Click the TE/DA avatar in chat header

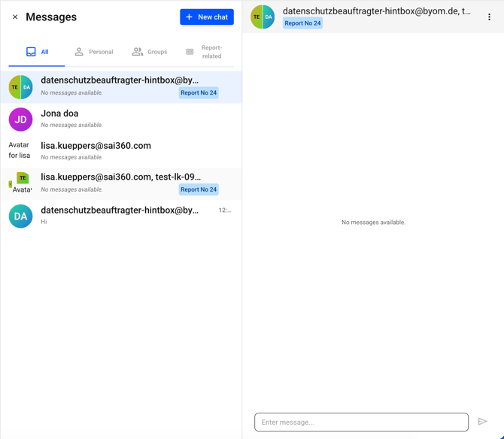tap(263, 17)
